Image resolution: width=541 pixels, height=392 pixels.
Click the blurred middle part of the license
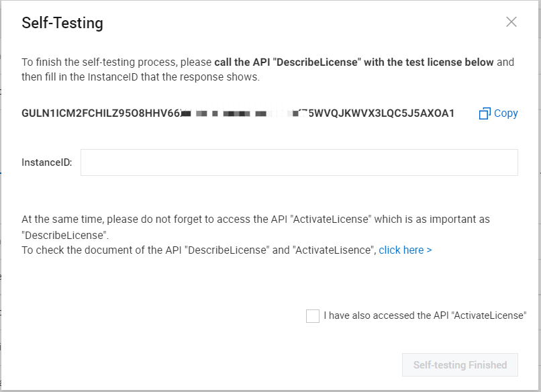tap(242, 113)
